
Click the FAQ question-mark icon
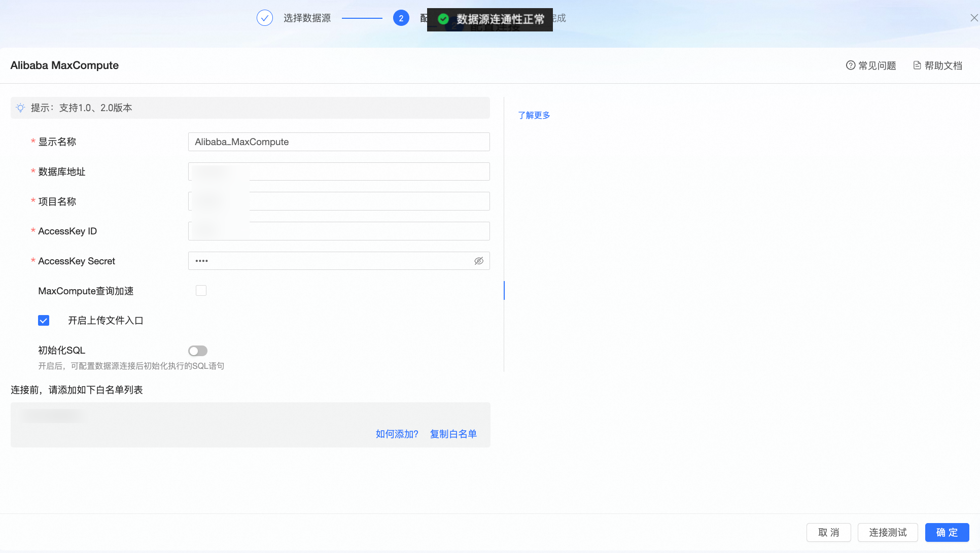851,65
